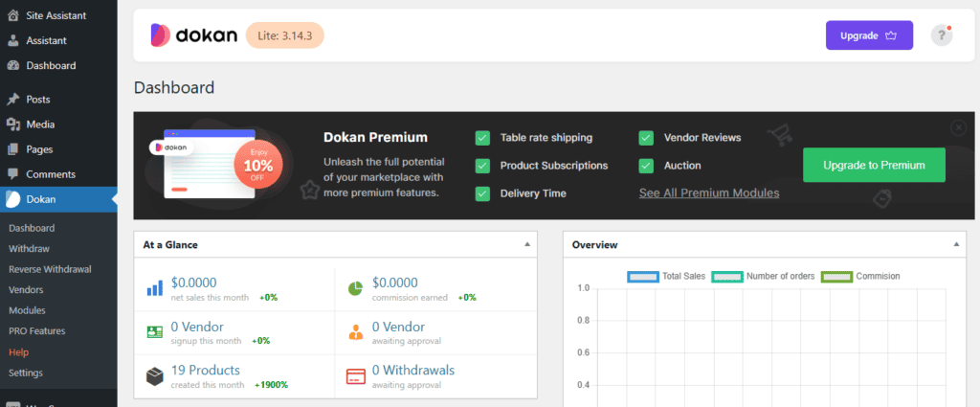Open Modules submenu item

27,310
